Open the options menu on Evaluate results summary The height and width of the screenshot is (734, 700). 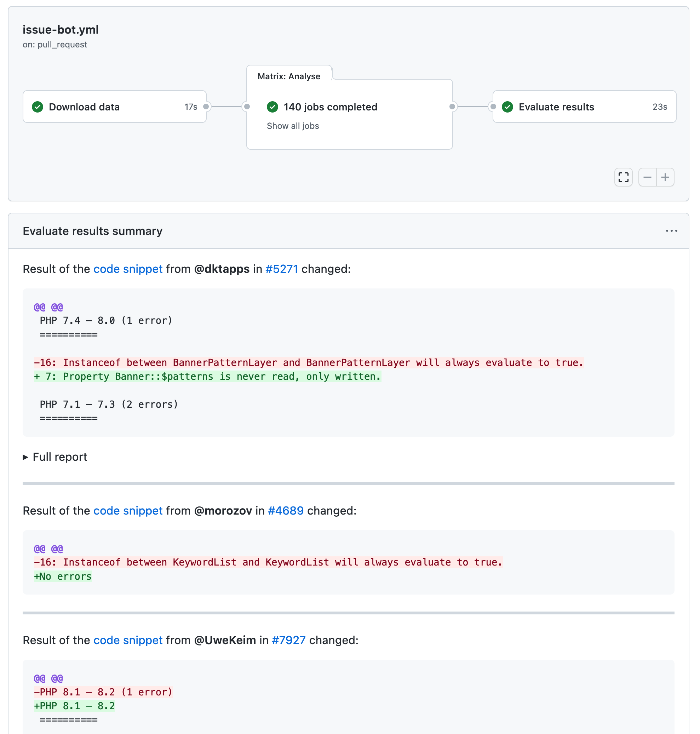(x=671, y=231)
